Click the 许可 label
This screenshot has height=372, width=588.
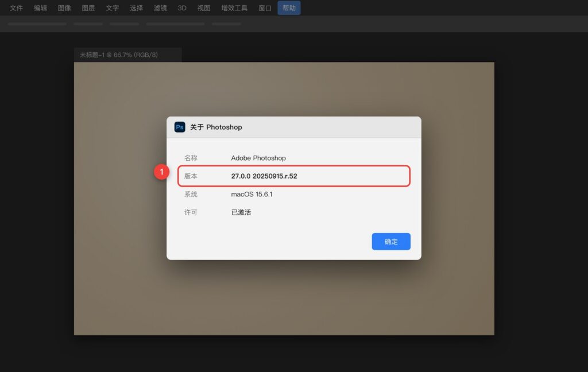191,212
